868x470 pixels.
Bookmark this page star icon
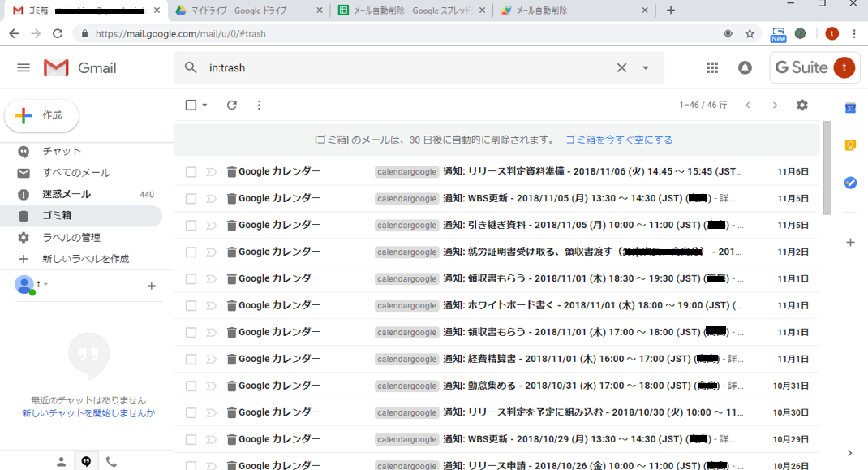pos(750,34)
